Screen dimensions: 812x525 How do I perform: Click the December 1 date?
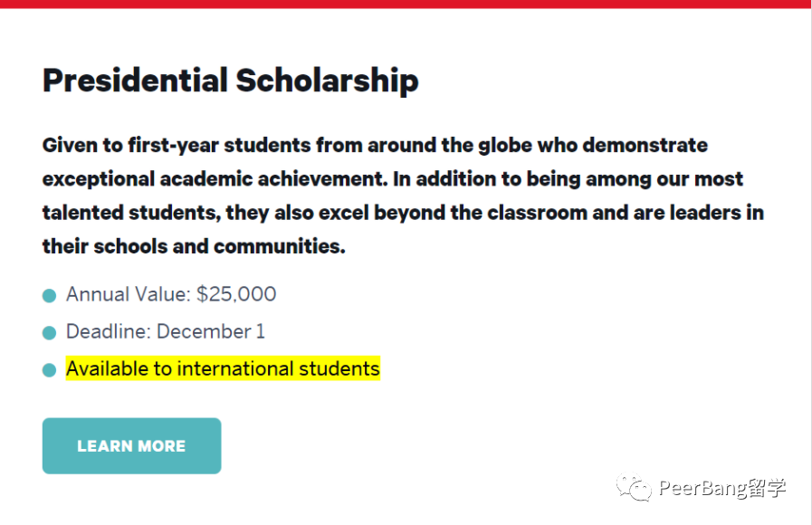click(x=211, y=331)
